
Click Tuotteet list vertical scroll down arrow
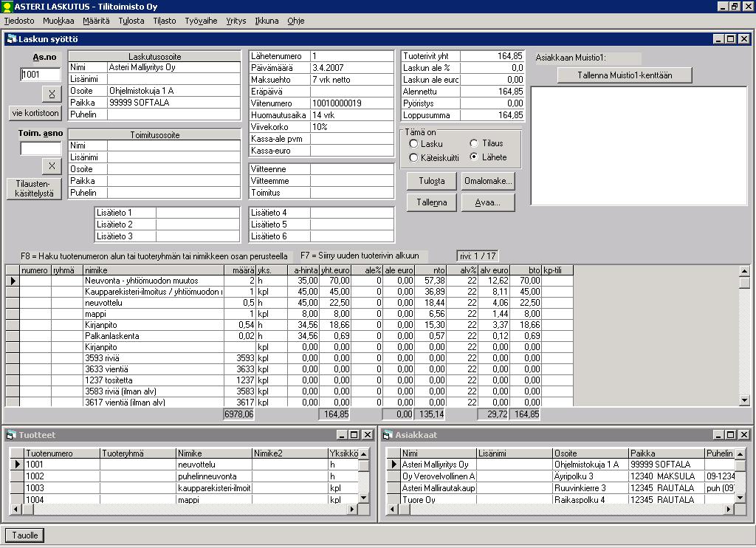(x=364, y=498)
